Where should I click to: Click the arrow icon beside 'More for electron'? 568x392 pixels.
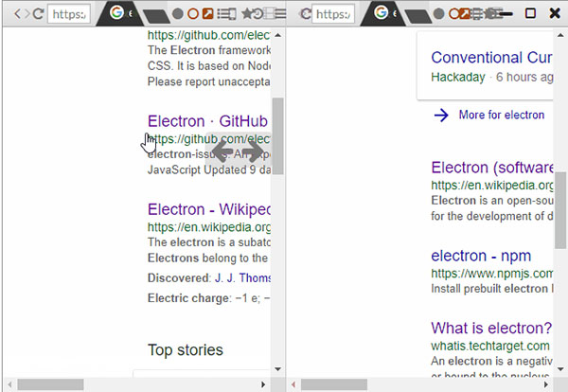[x=441, y=116]
